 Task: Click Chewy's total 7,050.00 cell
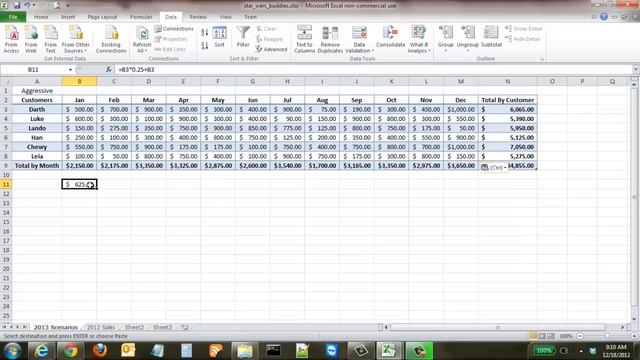pyautogui.click(x=507, y=147)
